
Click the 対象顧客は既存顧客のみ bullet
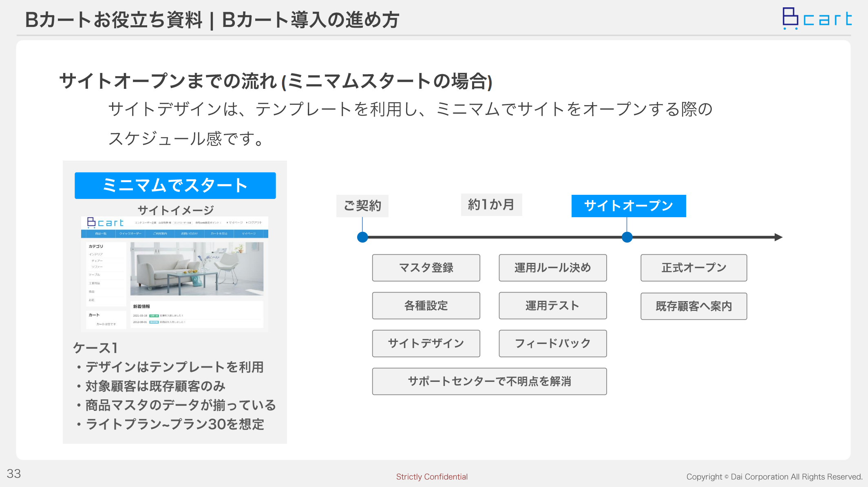click(x=151, y=386)
